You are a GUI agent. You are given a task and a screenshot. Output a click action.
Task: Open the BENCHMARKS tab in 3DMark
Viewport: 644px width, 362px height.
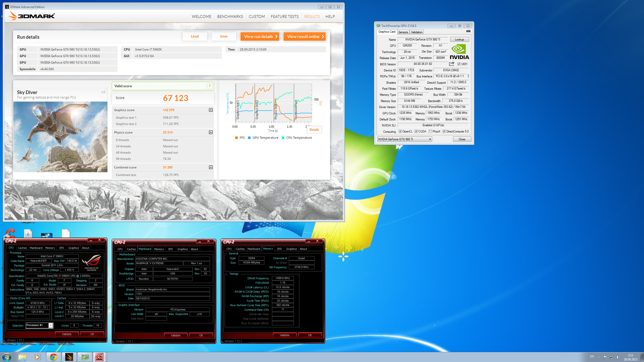(230, 16)
